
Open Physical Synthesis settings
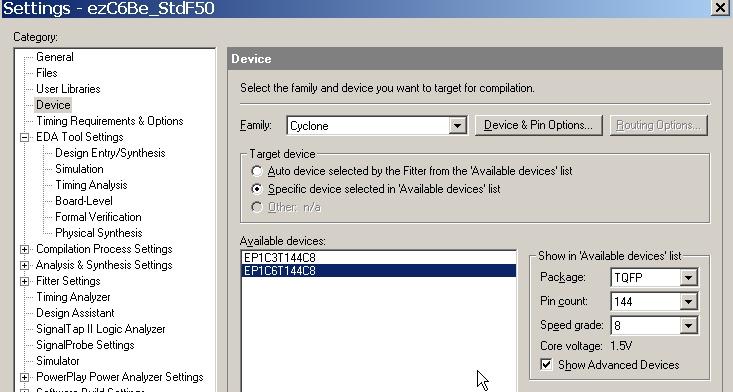pyautogui.click(x=99, y=233)
